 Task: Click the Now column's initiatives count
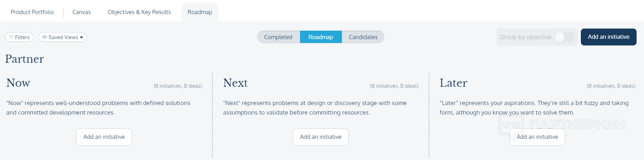[x=178, y=86]
